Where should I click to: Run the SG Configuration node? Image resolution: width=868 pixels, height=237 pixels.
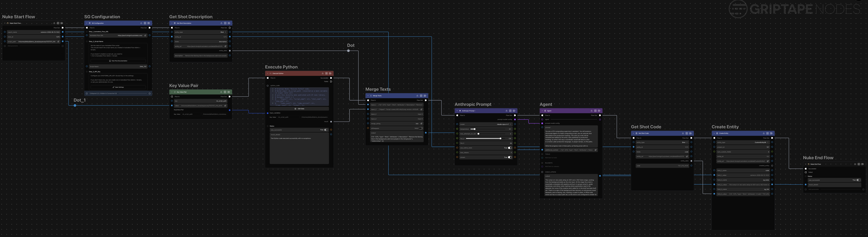pos(145,23)
